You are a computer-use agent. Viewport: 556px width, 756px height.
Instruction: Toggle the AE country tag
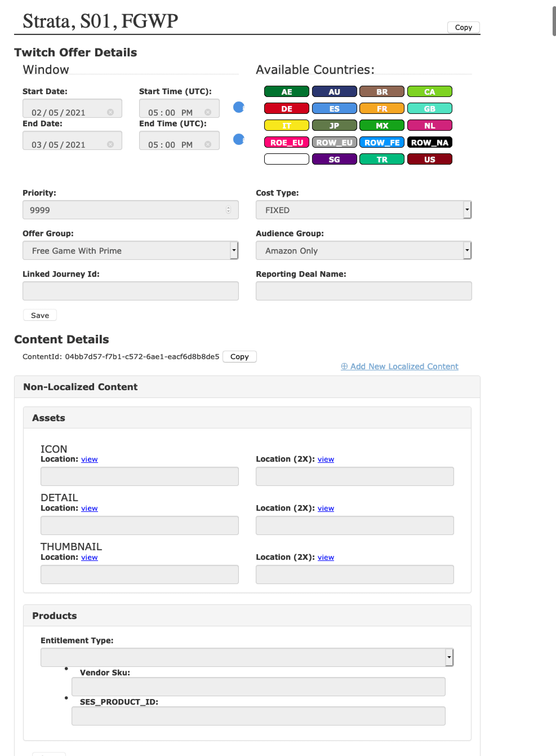coord(286,92)
